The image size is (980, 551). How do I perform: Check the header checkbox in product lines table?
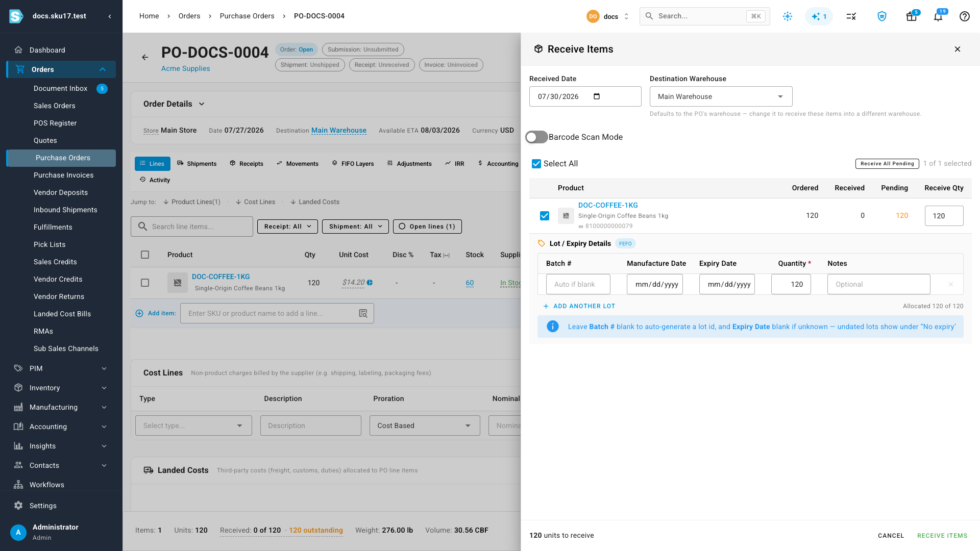point(145,255)
